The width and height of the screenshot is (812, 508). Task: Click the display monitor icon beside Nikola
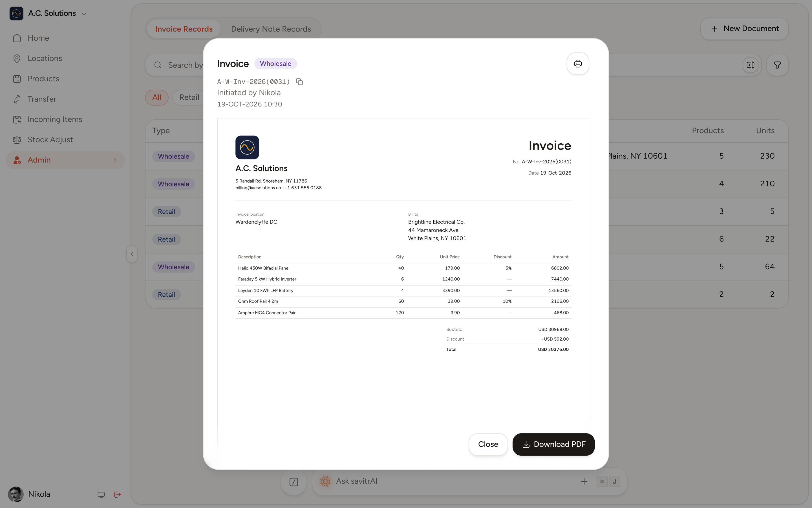[101, 494]
